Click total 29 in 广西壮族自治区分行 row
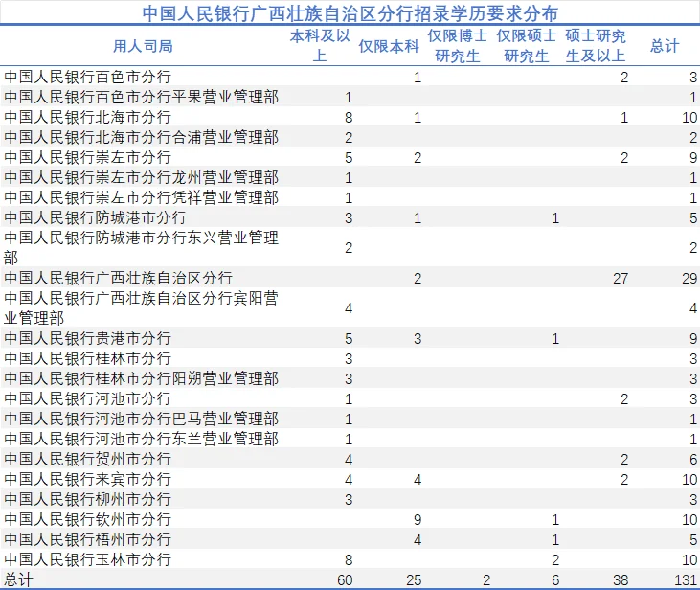The width and height of the screenshot is (700, 590). tap(689, 279)
